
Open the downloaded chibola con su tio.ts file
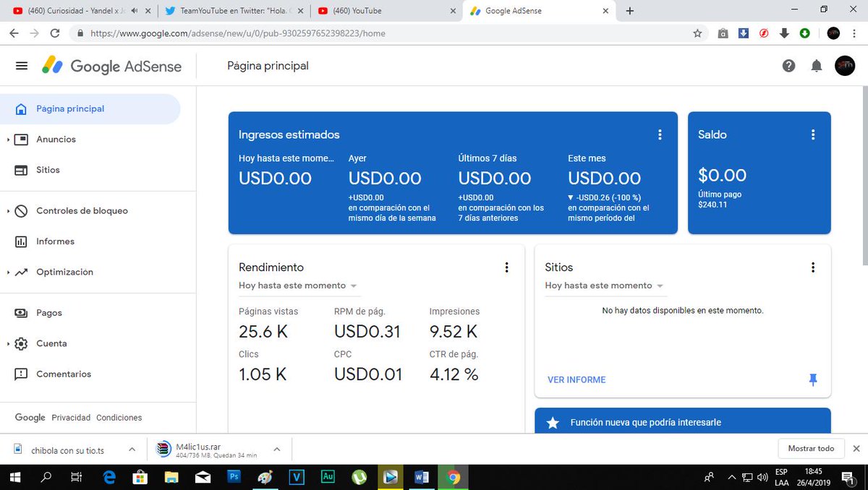pyautogui.click(x=67, y=450)
